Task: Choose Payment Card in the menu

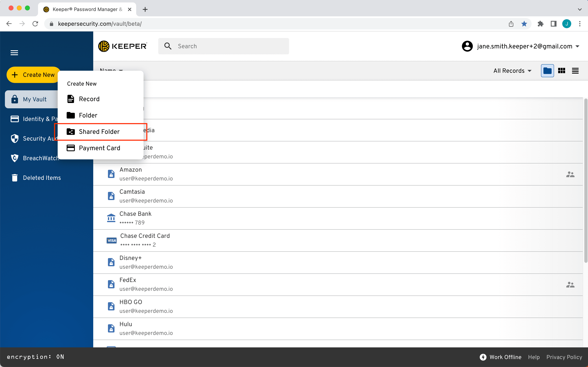Action: click(x=100, y=148)
